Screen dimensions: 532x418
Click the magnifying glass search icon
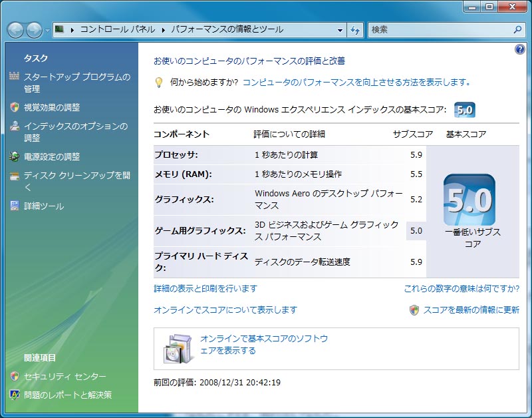pos(517,30)
